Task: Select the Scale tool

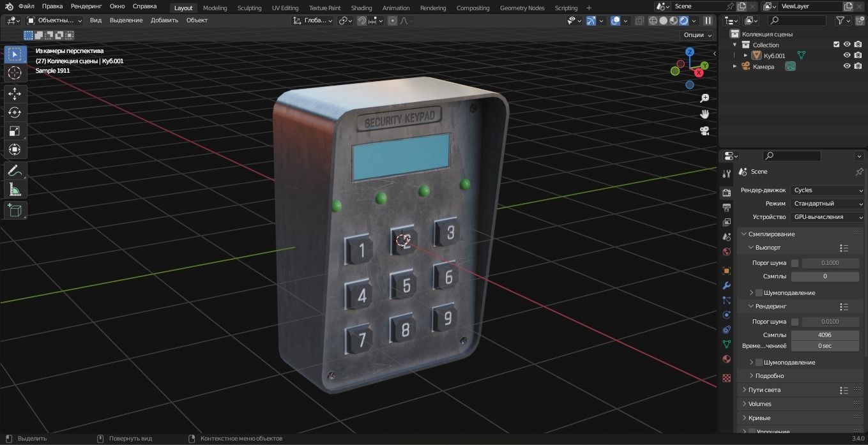Action: click(x=15, y=131)
